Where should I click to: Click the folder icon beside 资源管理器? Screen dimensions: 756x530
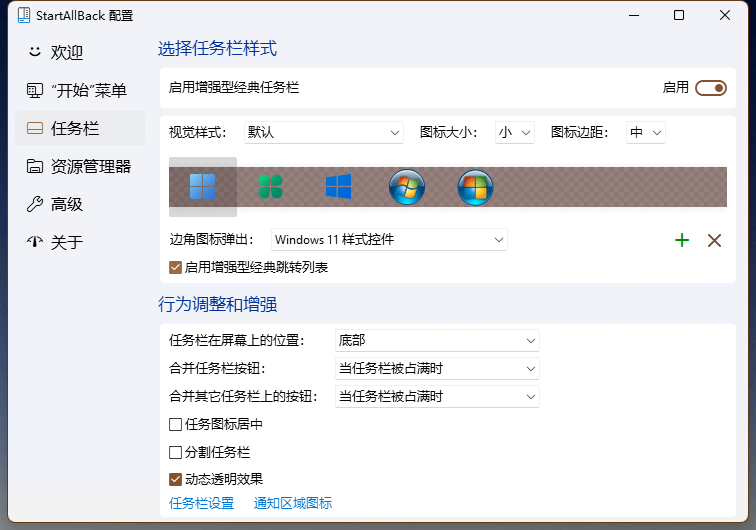(35, 166)
